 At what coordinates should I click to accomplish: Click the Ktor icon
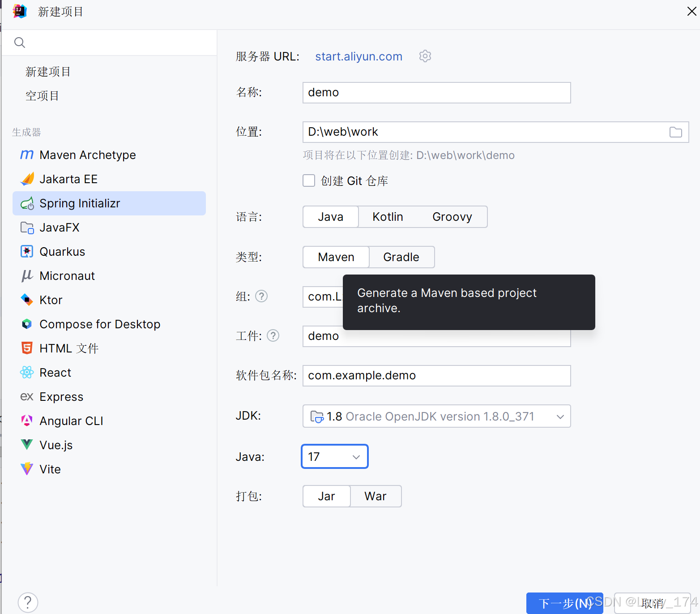[27, 300]
